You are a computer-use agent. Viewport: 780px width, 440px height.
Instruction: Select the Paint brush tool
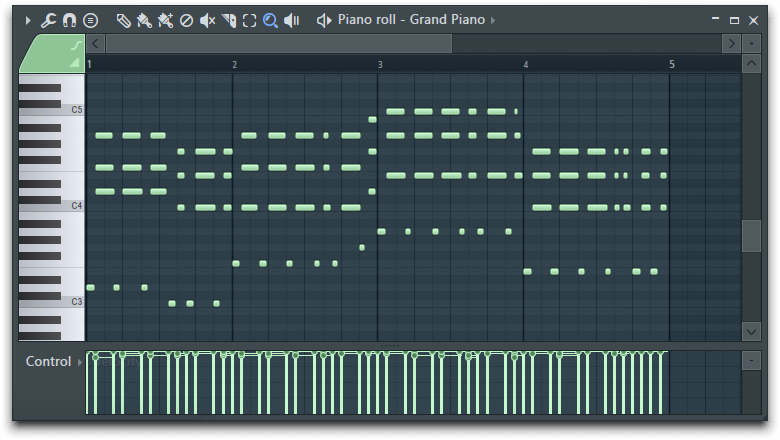point(144,20)
